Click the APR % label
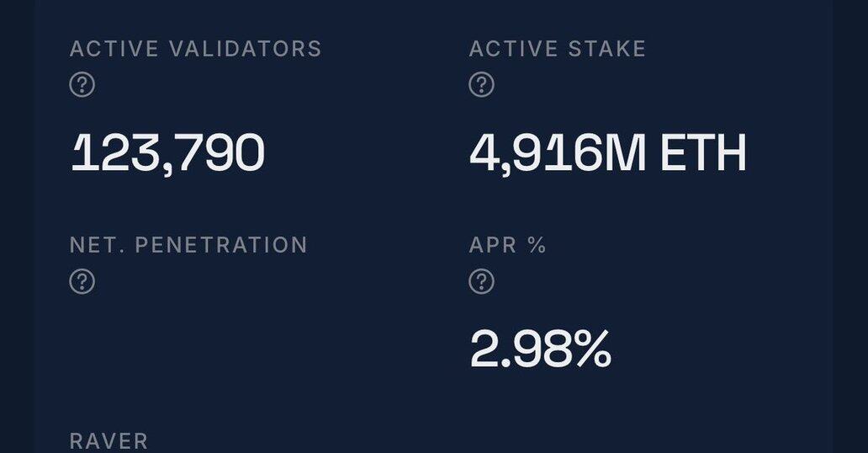Viewport: 868px width, 453px height. coord(507,245)
